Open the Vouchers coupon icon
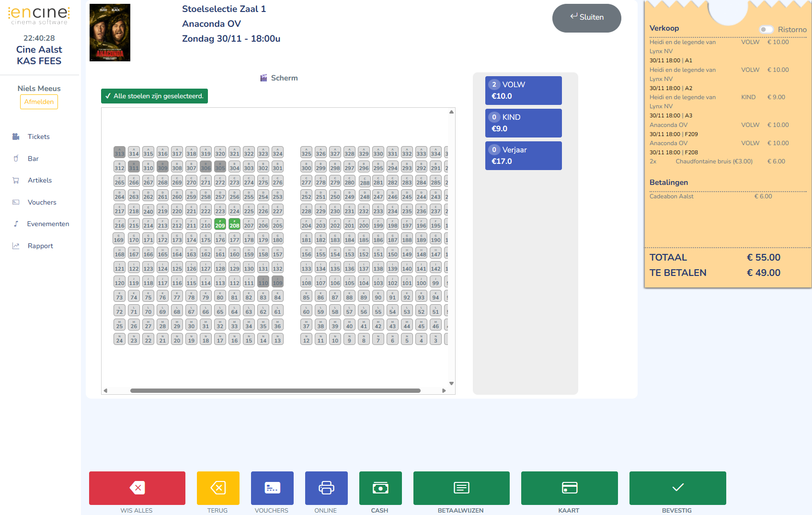 (x=16, y=202)
